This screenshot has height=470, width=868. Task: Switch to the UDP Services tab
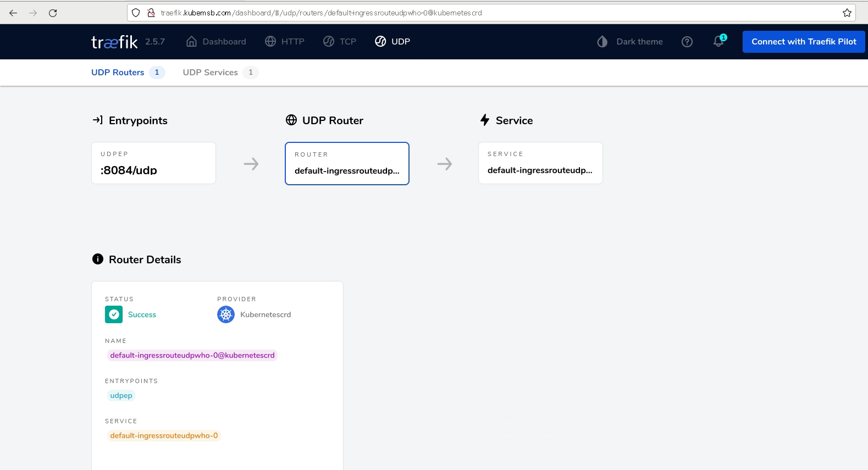211,73
